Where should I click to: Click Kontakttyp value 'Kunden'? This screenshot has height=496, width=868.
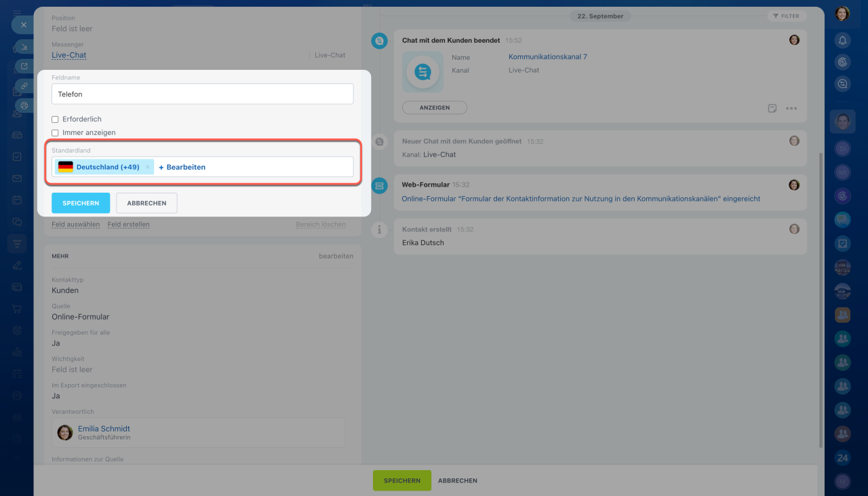[x=65, y=290]
